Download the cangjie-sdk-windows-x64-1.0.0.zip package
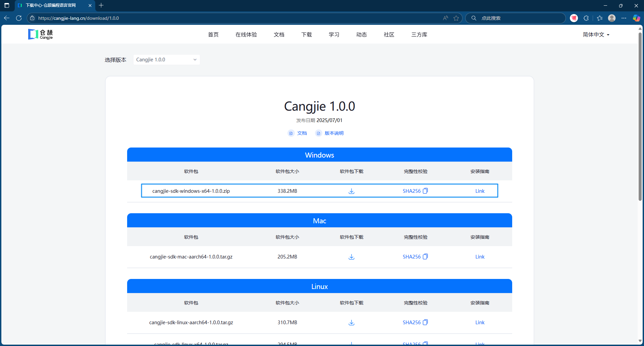This screenshot has width=644, height=346. coord(352,191)
